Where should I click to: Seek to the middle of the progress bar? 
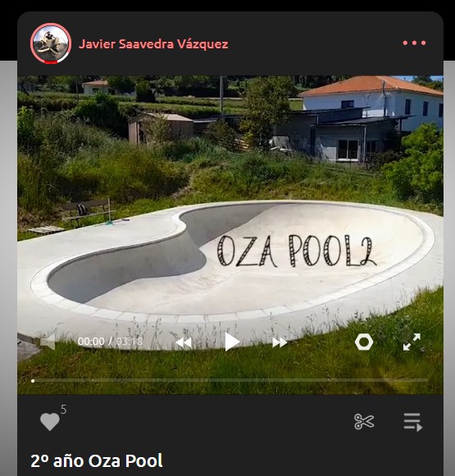coord(230,380)
